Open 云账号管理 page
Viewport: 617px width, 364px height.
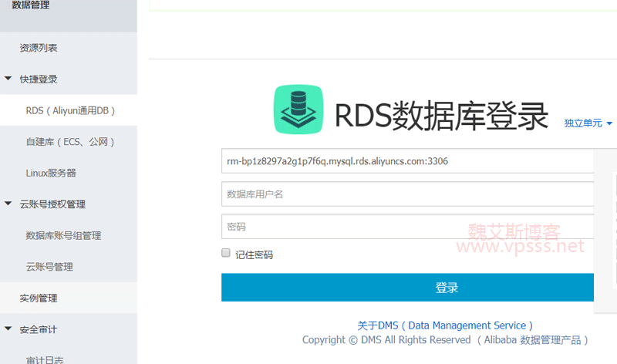(49, 267)
